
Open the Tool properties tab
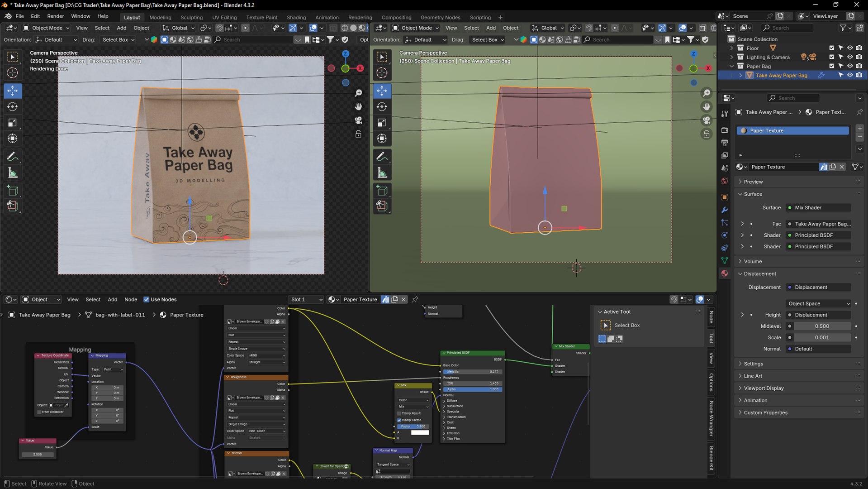pyautogui.click(x=725, y=114)
